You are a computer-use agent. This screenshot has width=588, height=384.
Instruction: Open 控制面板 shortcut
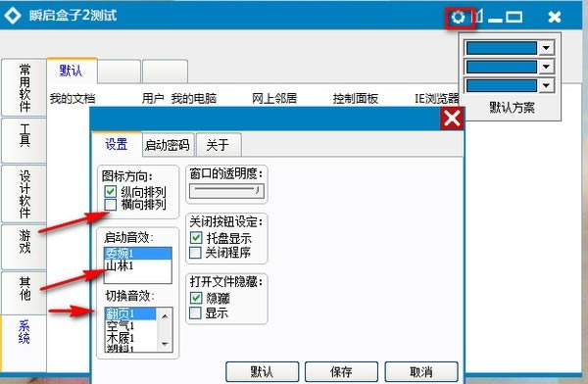(x=356, y=99)
